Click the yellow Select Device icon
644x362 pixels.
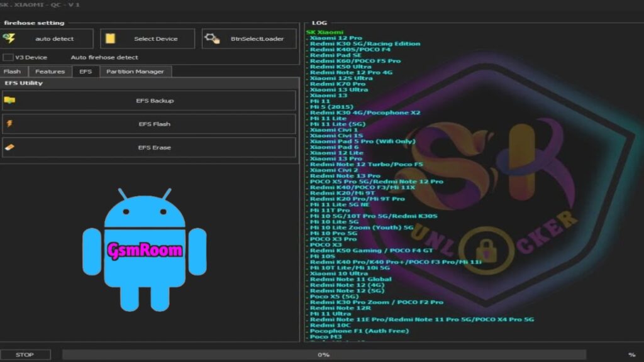(110, 38)
